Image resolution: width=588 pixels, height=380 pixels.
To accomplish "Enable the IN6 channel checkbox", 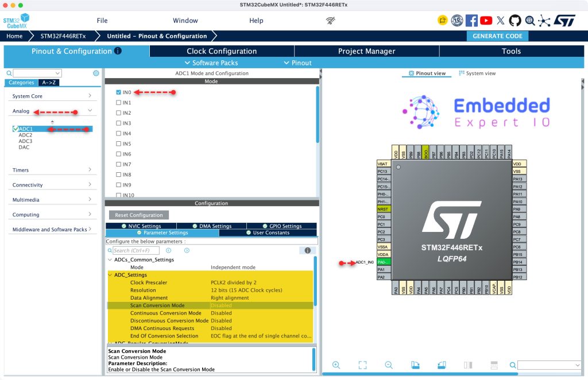I will (x=118, y=154).
